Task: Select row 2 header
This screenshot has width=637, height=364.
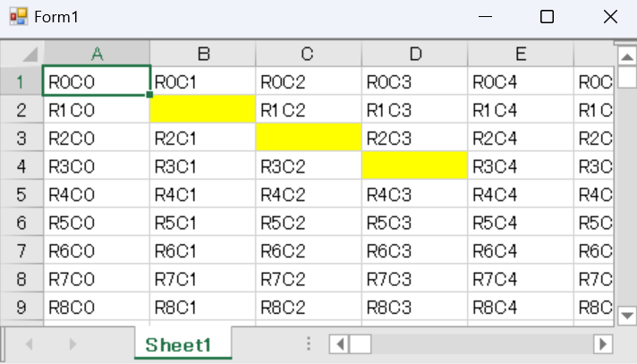Action: pos(22,110)
